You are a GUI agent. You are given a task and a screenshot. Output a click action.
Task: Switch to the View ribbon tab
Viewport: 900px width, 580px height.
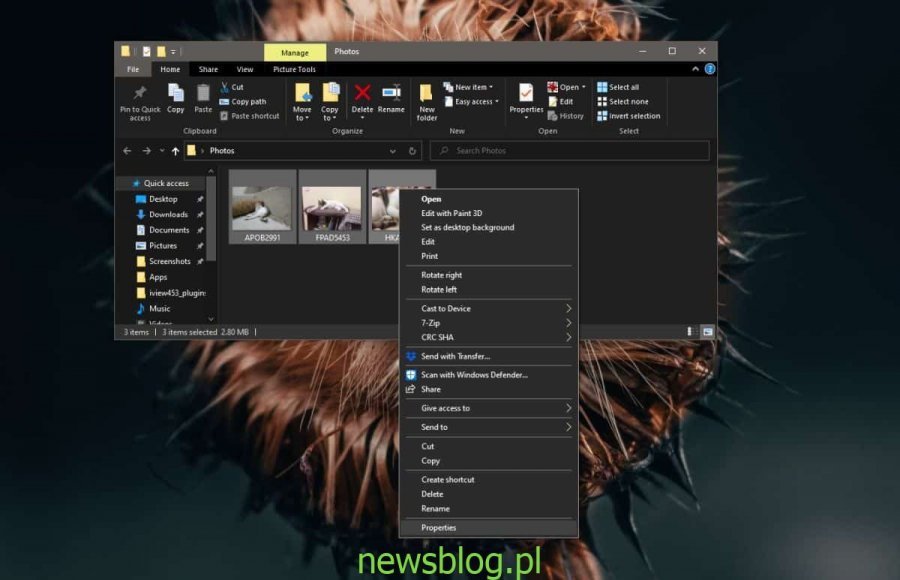(244, 69)
